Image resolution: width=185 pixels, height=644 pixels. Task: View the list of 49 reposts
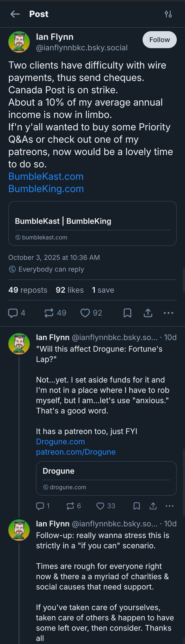[x=28, y=290]
